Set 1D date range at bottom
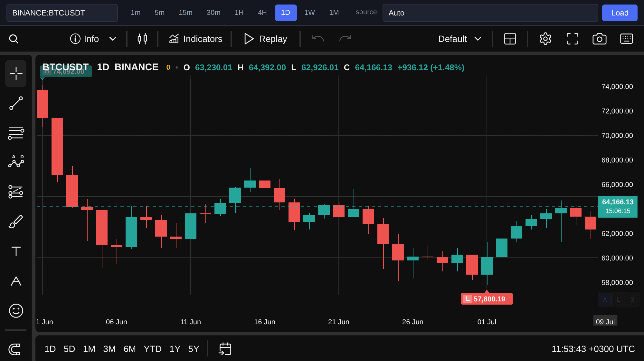This screenshot has height=361, width=644. pos(50,349)
